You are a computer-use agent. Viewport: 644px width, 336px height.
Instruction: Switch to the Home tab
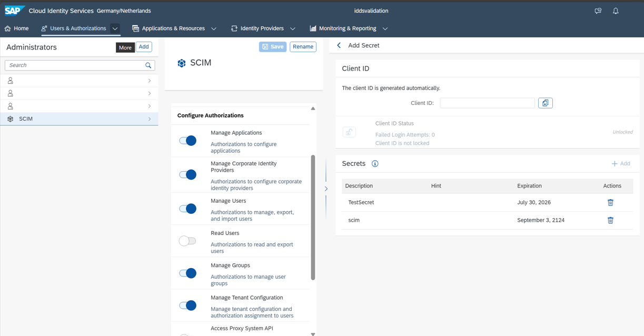point(16,28)
